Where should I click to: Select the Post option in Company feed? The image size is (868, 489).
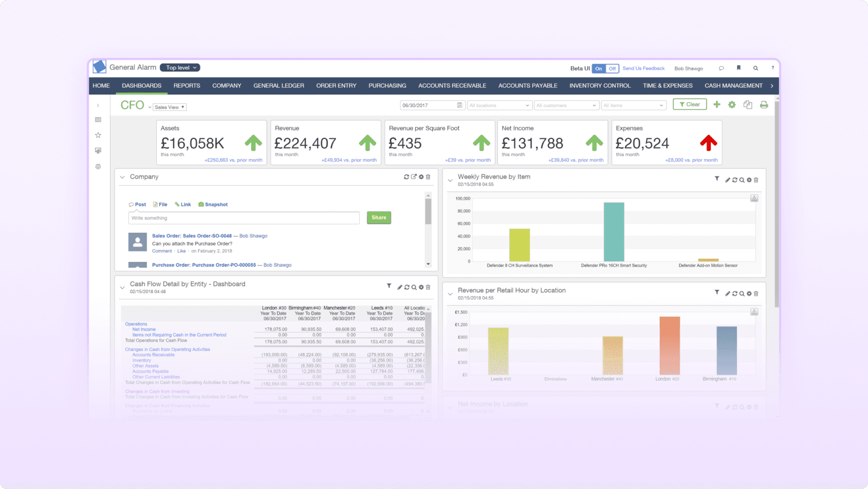point(137,204)
